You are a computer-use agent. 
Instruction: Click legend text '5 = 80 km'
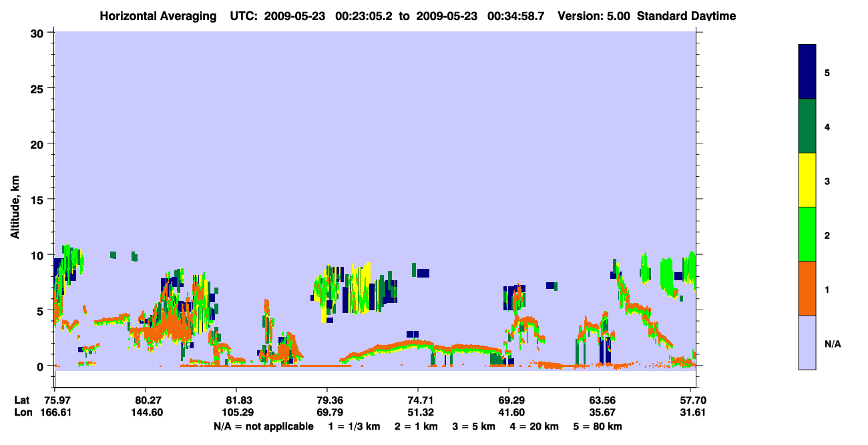pos(598,426)
